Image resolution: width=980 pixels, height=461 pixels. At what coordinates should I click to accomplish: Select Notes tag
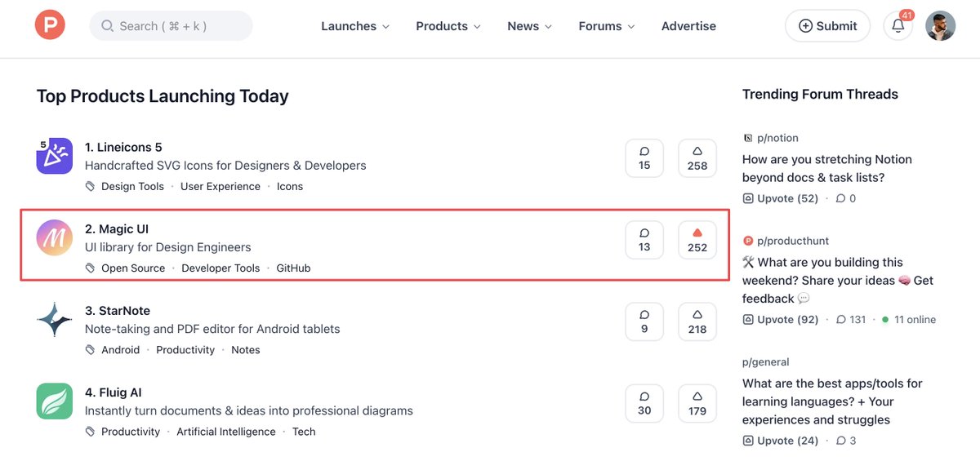pos(246,350)
